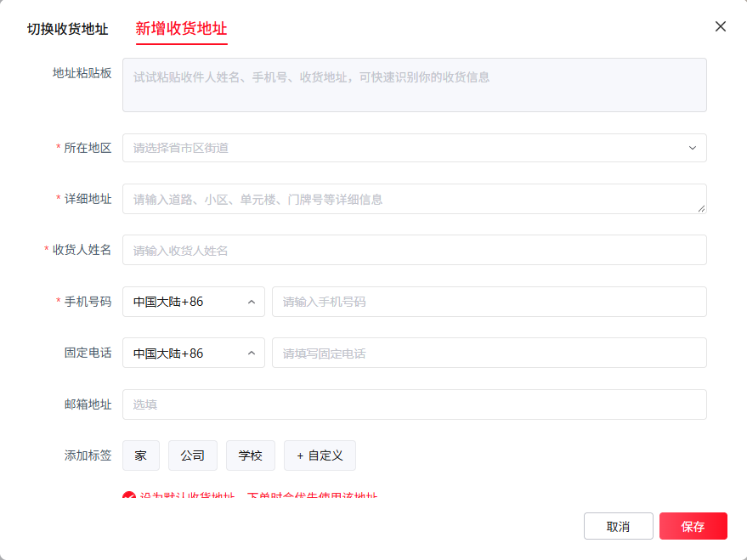Close the address dialog with X

coord(721,26)
